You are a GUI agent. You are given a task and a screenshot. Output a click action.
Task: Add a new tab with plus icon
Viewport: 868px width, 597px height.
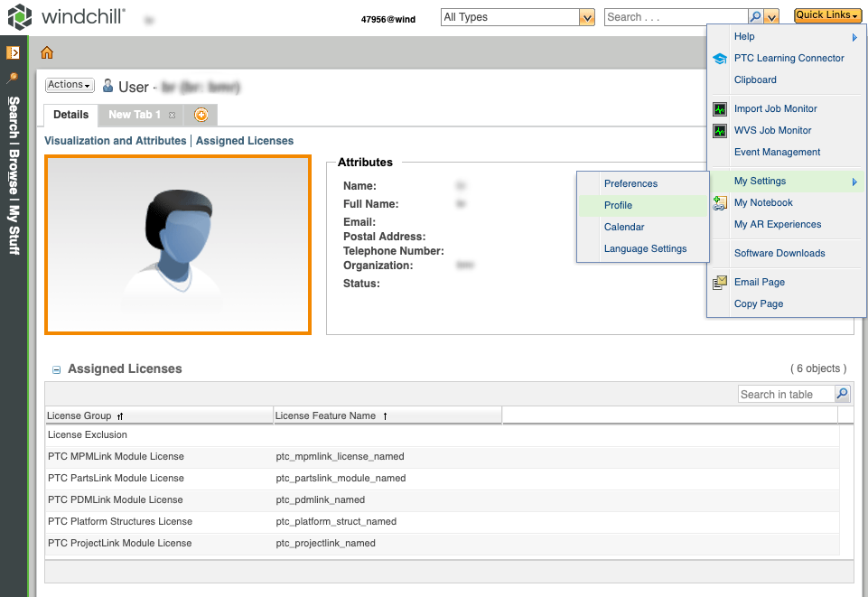tap(201, 115)
